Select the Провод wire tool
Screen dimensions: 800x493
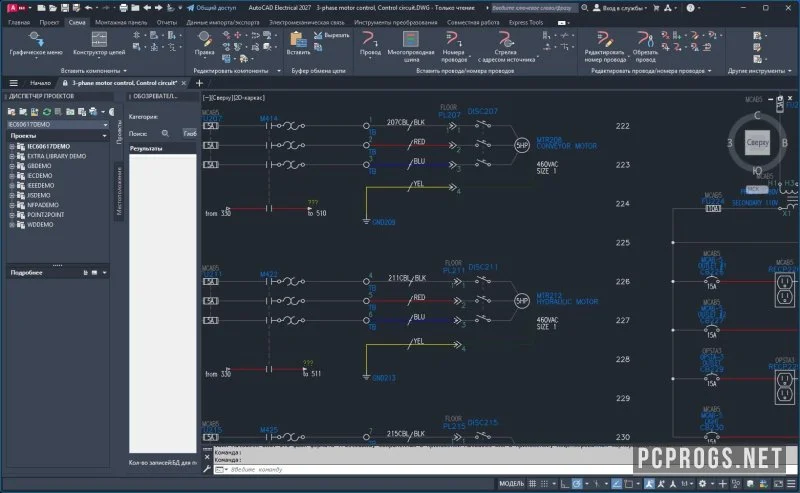coord(370,43)
